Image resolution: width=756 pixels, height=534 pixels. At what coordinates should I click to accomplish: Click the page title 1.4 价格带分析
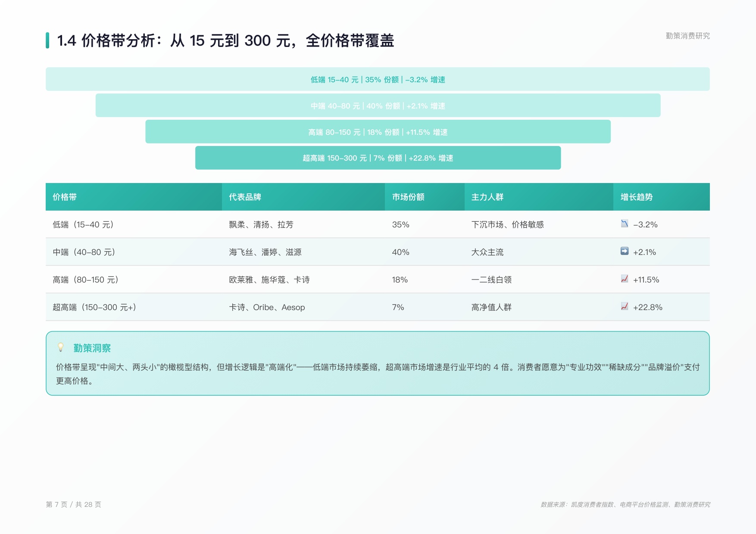click(225, 40)
